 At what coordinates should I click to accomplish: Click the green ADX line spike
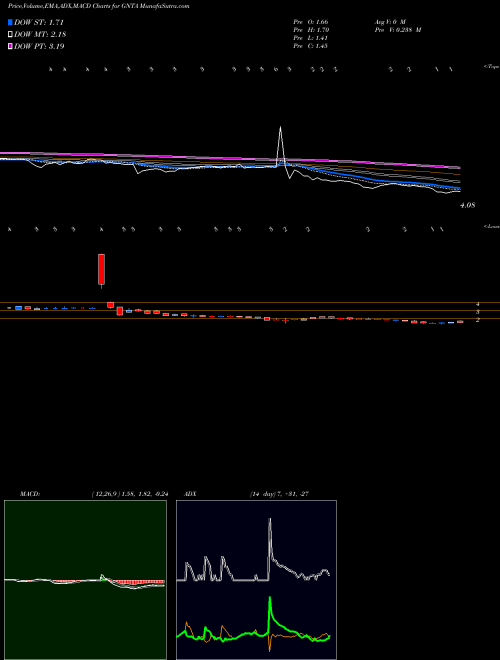270,600
